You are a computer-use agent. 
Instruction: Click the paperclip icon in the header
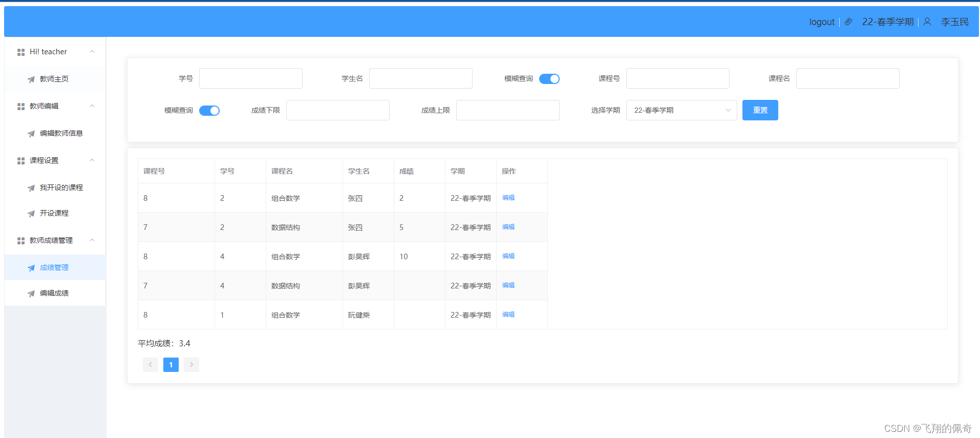coord(848,22)
